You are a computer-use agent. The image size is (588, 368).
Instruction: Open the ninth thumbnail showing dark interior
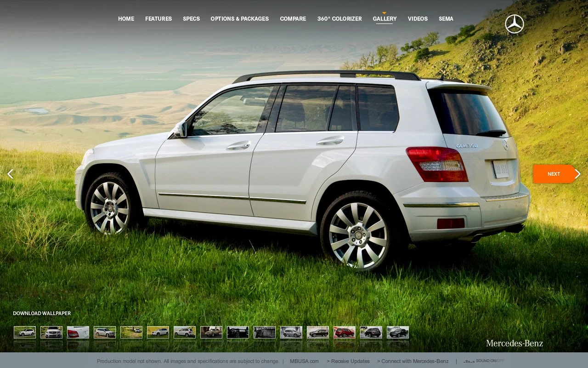pos(238,332)
